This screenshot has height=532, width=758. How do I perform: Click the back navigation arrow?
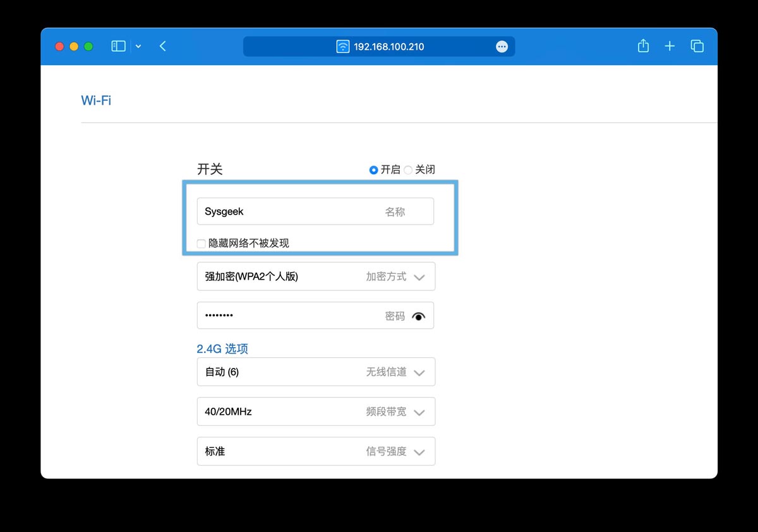coord(162,45)
